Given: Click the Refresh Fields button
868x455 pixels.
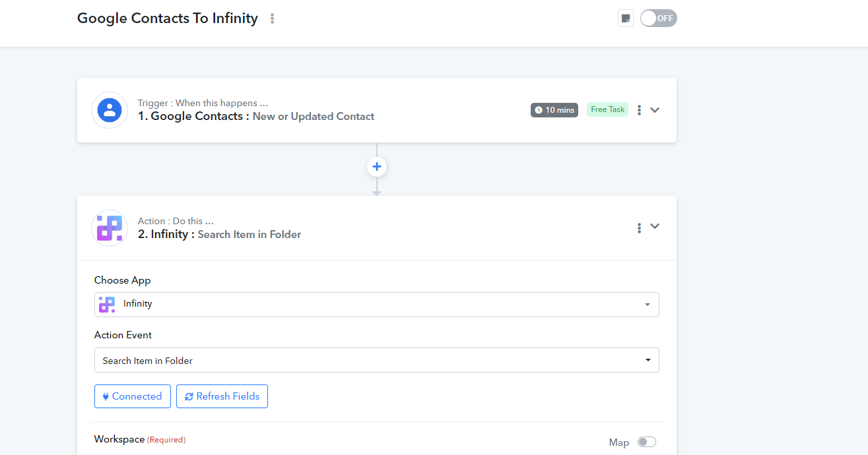Looking at the screenshot, I should (x=222, y=396).
